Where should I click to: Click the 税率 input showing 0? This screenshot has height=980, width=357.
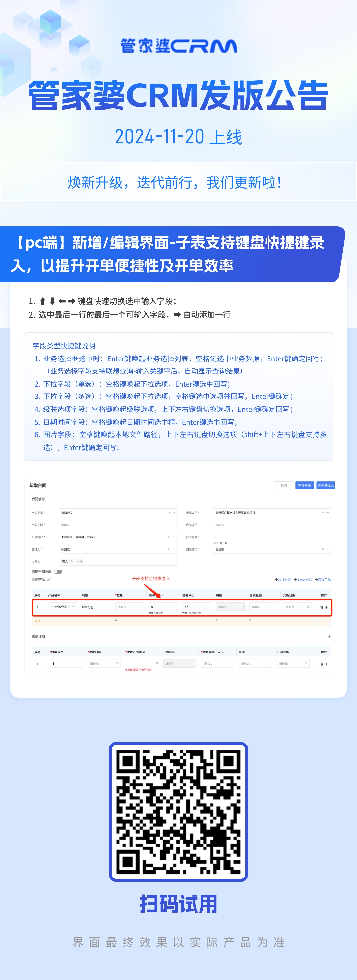click(163, 607)
